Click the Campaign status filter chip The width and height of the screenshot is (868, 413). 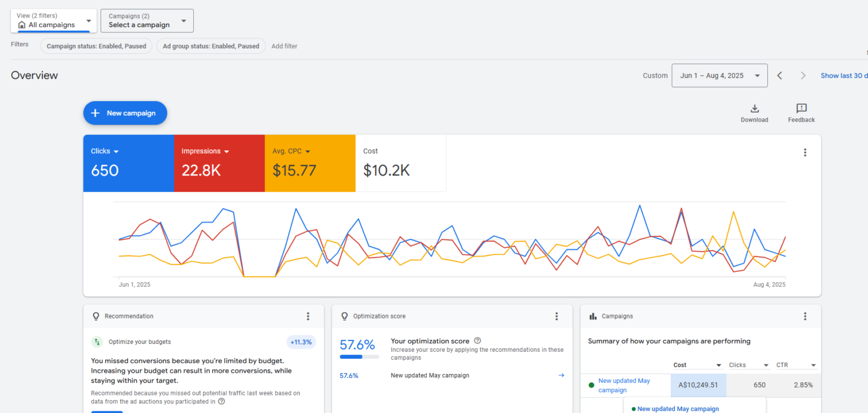96,46
